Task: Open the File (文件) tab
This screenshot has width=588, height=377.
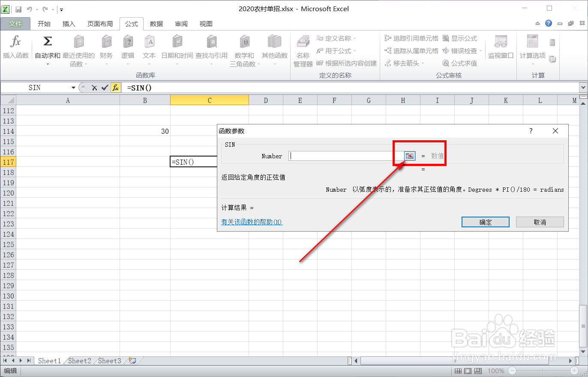Action: [x=15, y=24]
